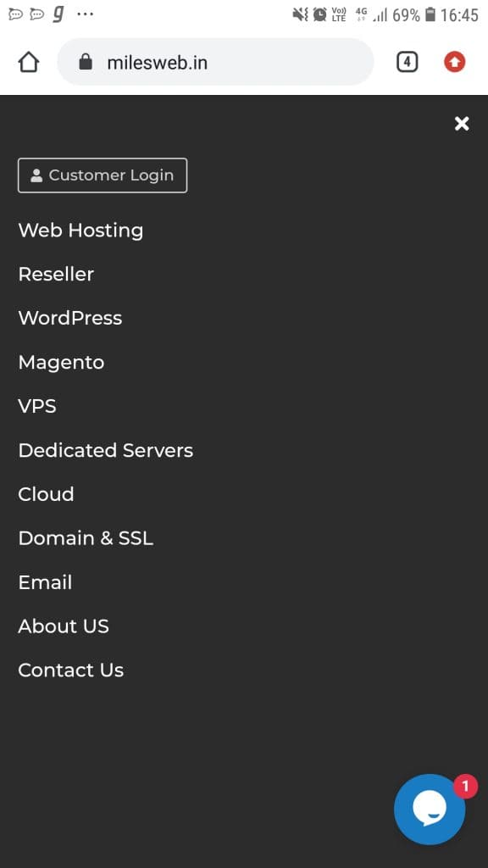488x868 pixels.
Task: Tap the chat notification badge showing 1
Action: [465, 786]
